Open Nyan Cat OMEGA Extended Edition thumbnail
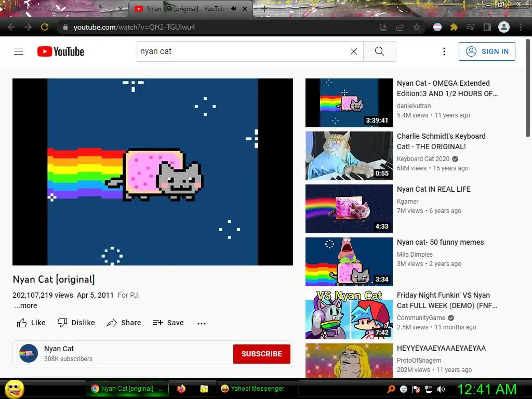 pos(349,103)
